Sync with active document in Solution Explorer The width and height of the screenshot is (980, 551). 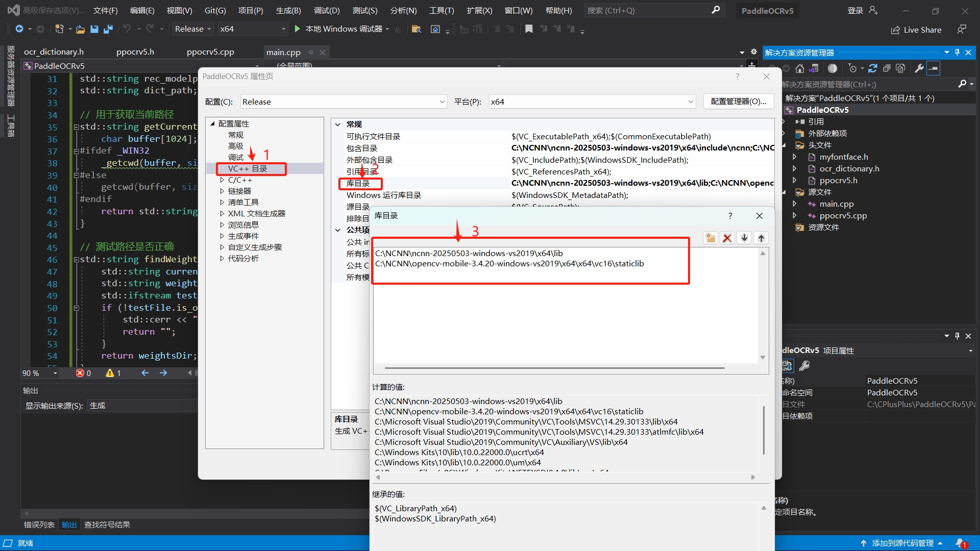click(x=873, y=68)
